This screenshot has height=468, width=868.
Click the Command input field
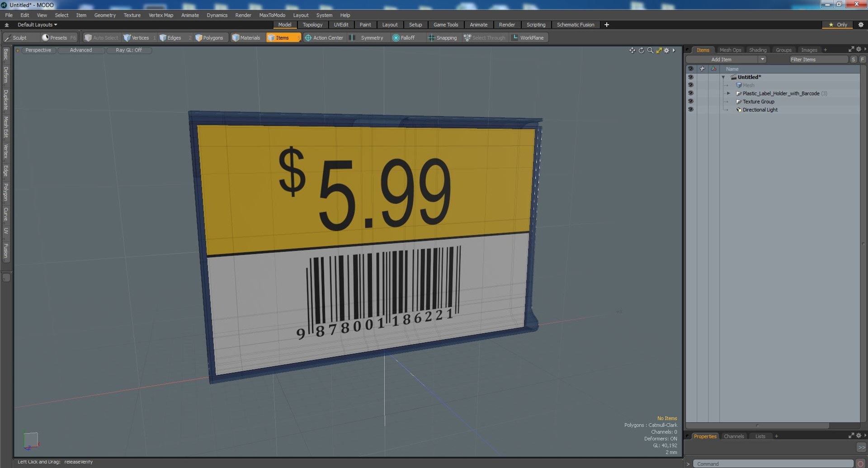pyautogui.click(x=773, y=464)
